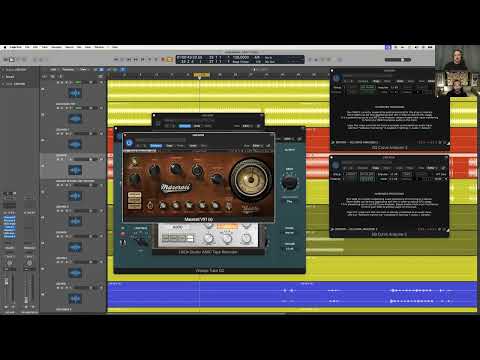Click the third track's waveform icon
Viewport: 480px width, 360px height.
75,144
